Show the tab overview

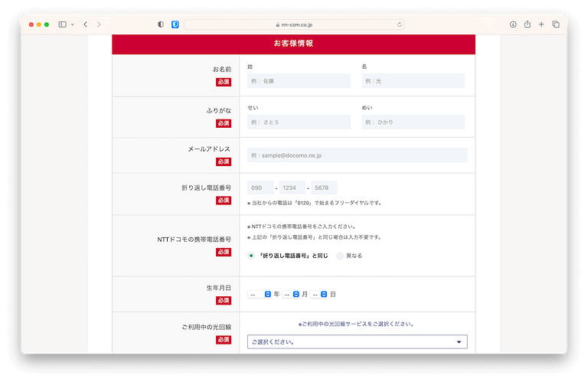tap(556, 24)
